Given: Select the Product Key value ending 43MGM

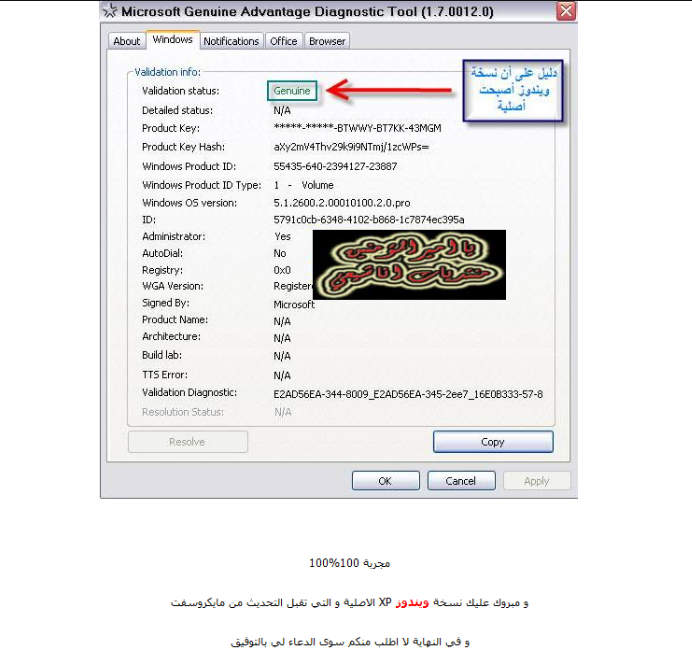Looking at the screenshot, I should click(x=357, y=128).
